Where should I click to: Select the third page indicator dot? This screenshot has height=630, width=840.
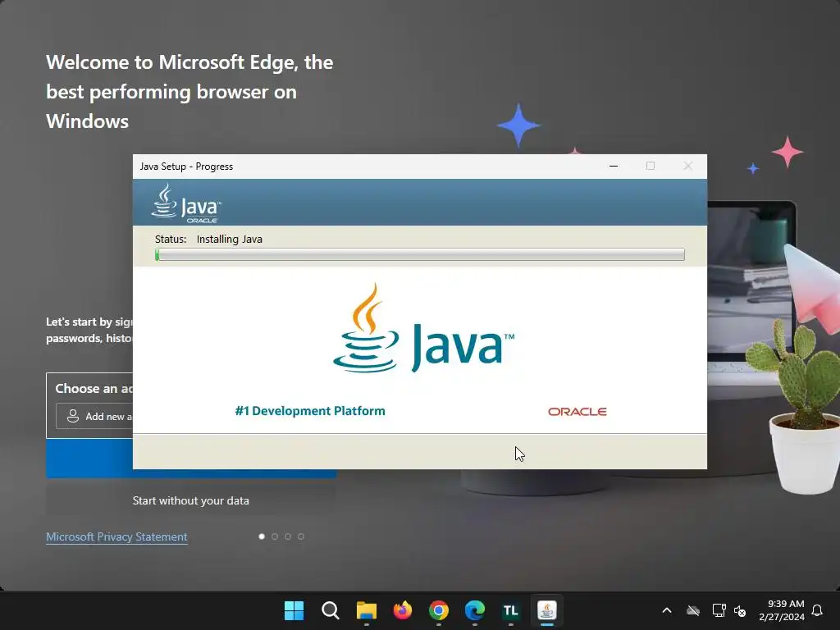288,536
